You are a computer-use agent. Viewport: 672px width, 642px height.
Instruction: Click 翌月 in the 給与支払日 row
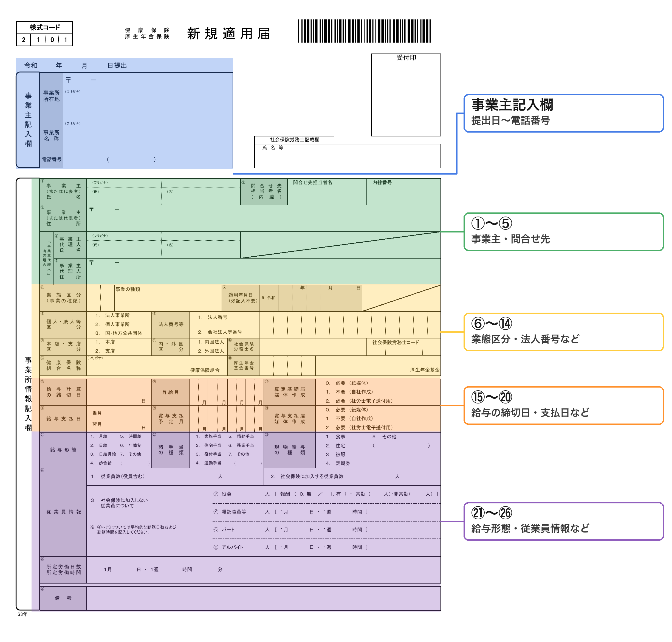[97, 424]
